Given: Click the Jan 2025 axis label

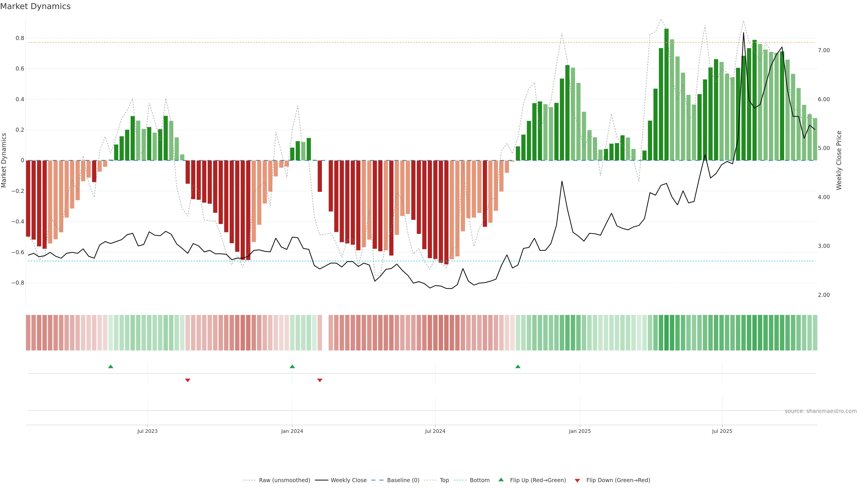Looking at the screenshot, I should (x=580, y=431).
